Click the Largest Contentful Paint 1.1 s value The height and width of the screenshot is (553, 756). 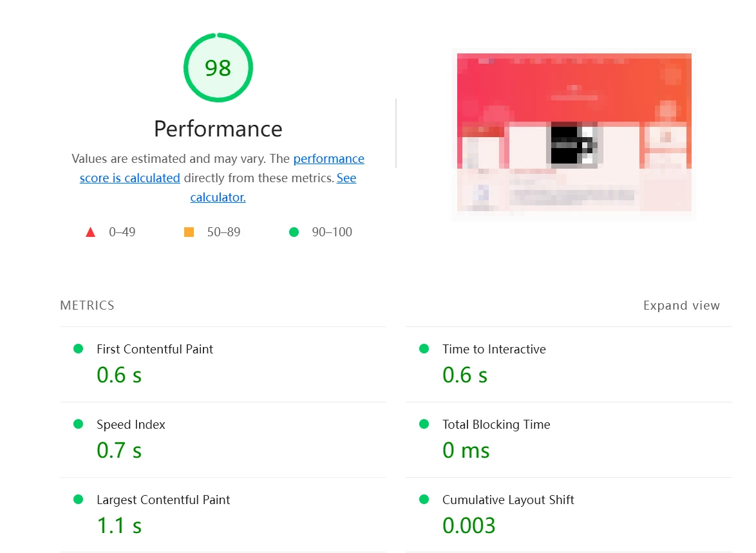[x=119, y=526]
